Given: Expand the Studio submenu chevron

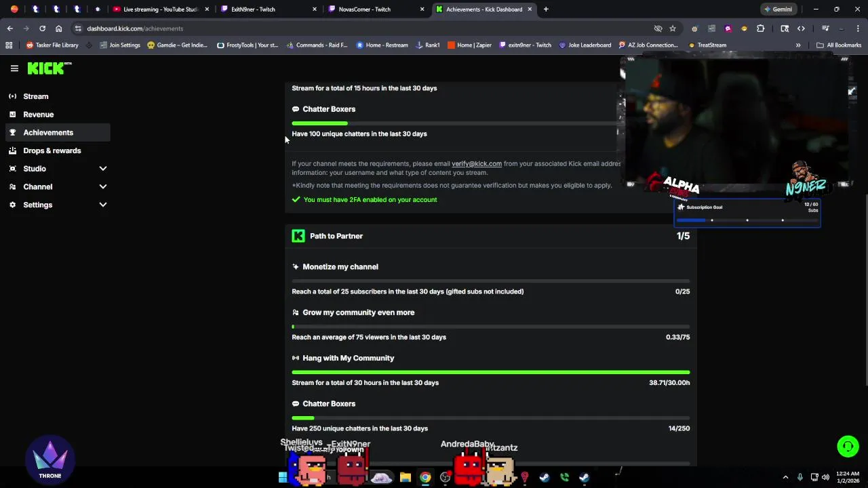Looking at the screenshot, I should [x=103, y=169].
